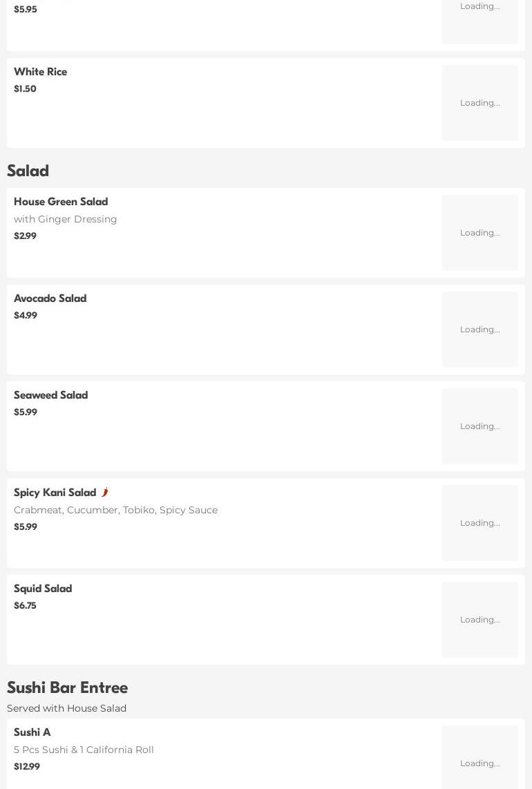This screenshot has height=789, width=532.
Task: Click the $4.99 Avocado Salad price
Action: [26, 316]
